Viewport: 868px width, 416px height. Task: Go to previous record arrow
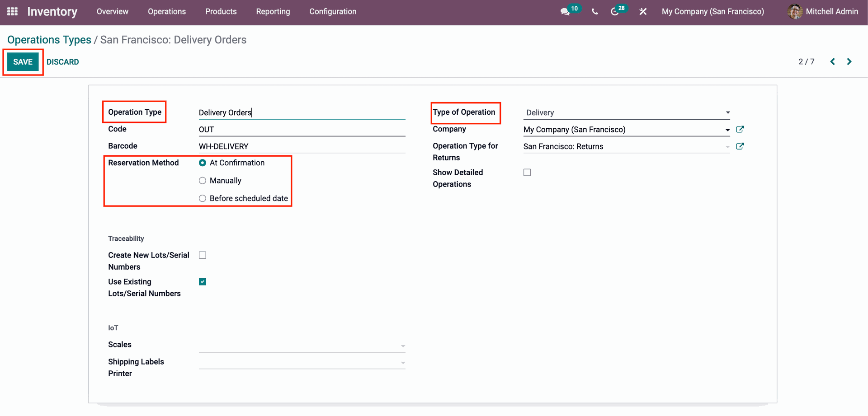click(x=832, y=62)
